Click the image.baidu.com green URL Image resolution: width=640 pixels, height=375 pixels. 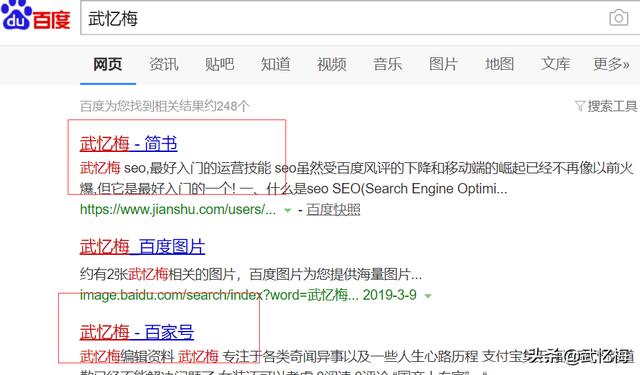[x=219, y=295]
